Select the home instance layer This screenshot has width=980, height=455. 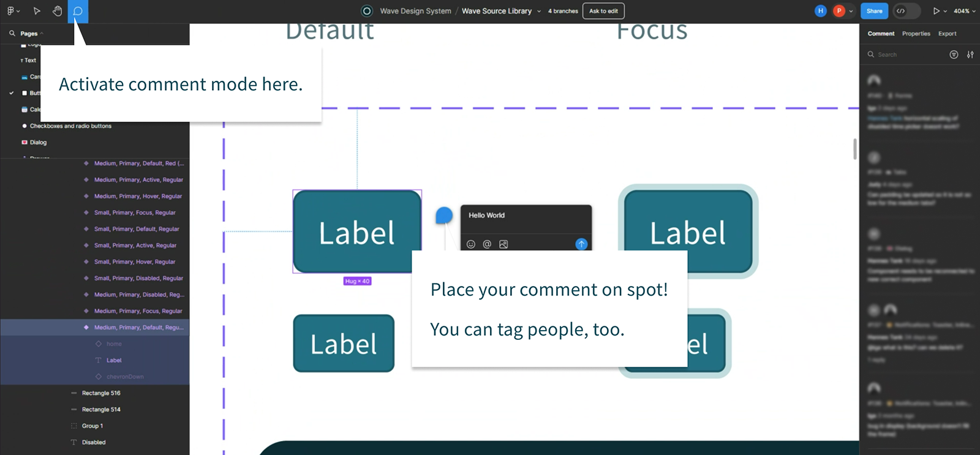(x=114, y=344)
